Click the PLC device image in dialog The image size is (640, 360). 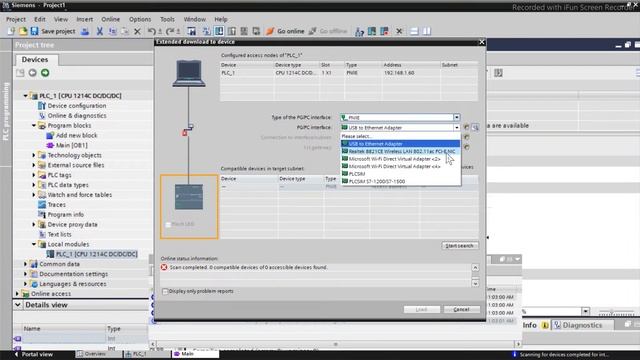189,197
